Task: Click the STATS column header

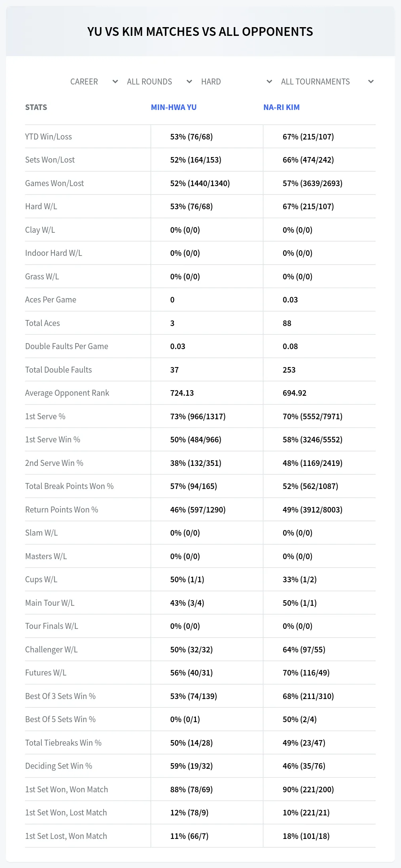Action: 36,107
